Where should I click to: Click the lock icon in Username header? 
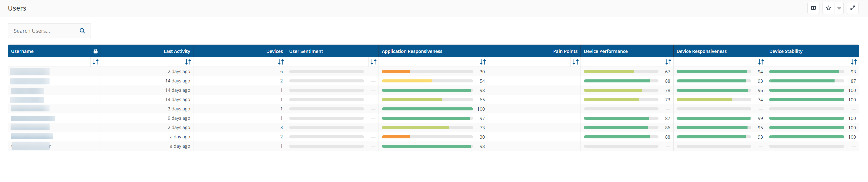point(95,51)
